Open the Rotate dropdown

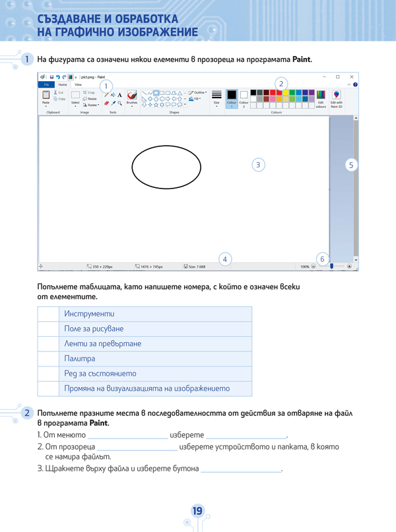(92, 105)
